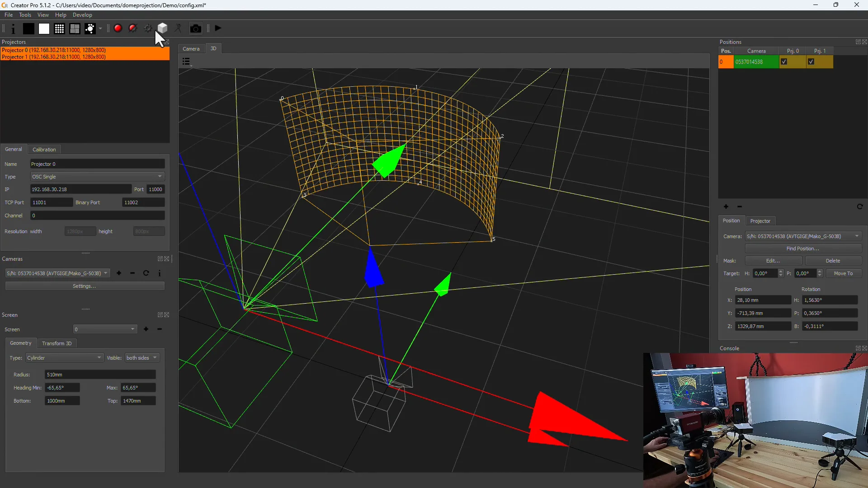This screenshot has width=868, height=488.
Task: Close the Console panel
Action: pos(864,348)
